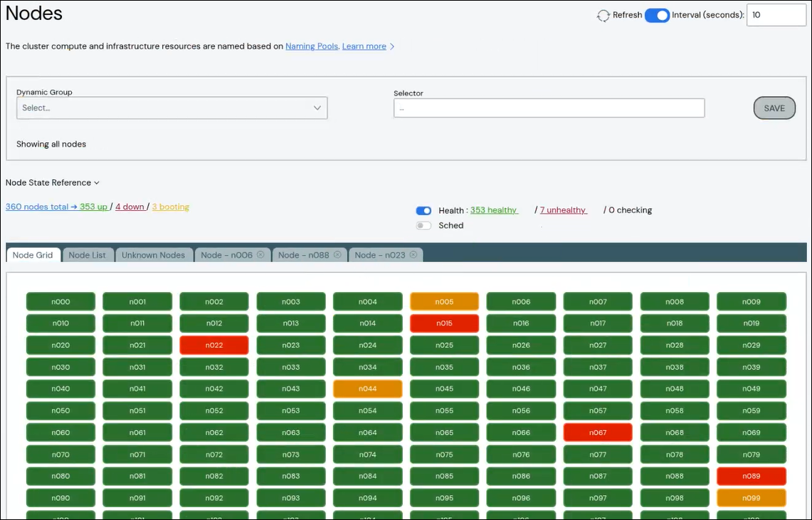Image resolution: width=812 pixels, height=520 pixels.
Task: Disable the auto-refresh toggle
Action: [x=657, y=14]
